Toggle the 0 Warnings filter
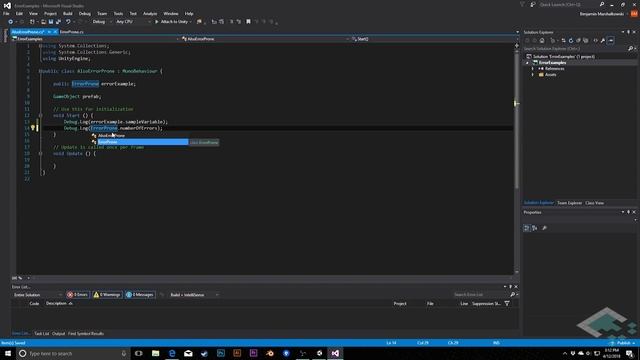 coord(107,295)
